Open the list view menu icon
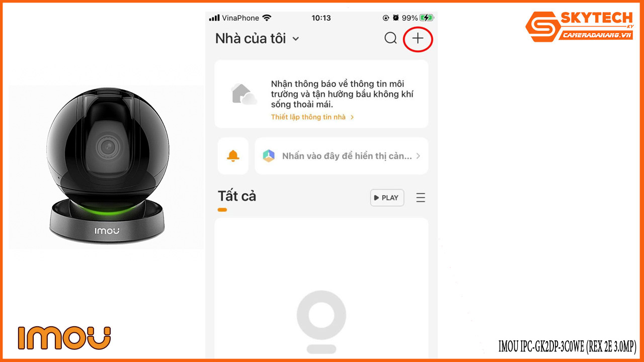The width and height of the screenshot is (644, 362). 421,198
